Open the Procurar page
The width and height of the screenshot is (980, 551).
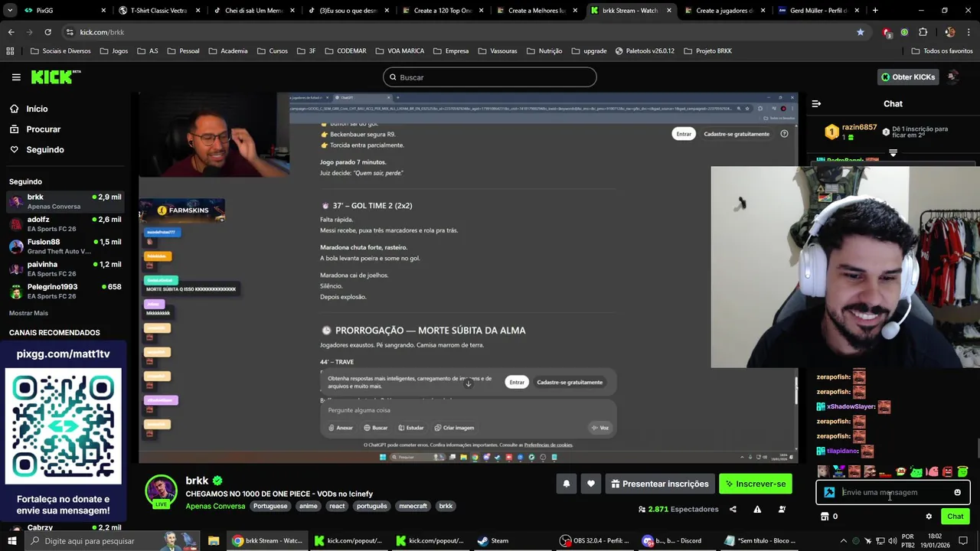pyautogui.click(x=35, y=129)
